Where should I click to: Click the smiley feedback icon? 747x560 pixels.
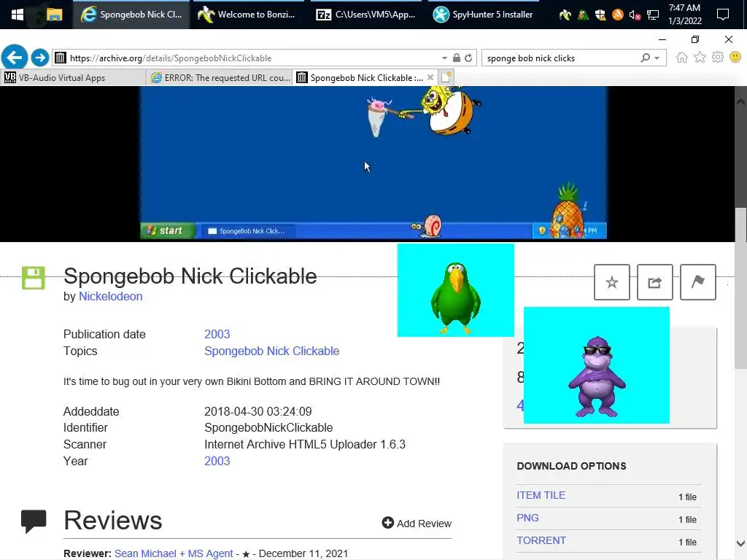pyautogui.click(x=735, y=58)
